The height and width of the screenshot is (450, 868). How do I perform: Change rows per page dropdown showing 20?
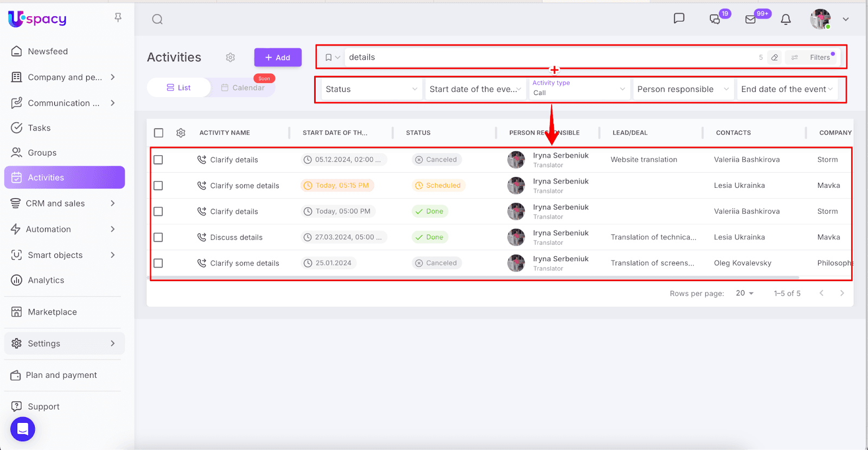744,293
